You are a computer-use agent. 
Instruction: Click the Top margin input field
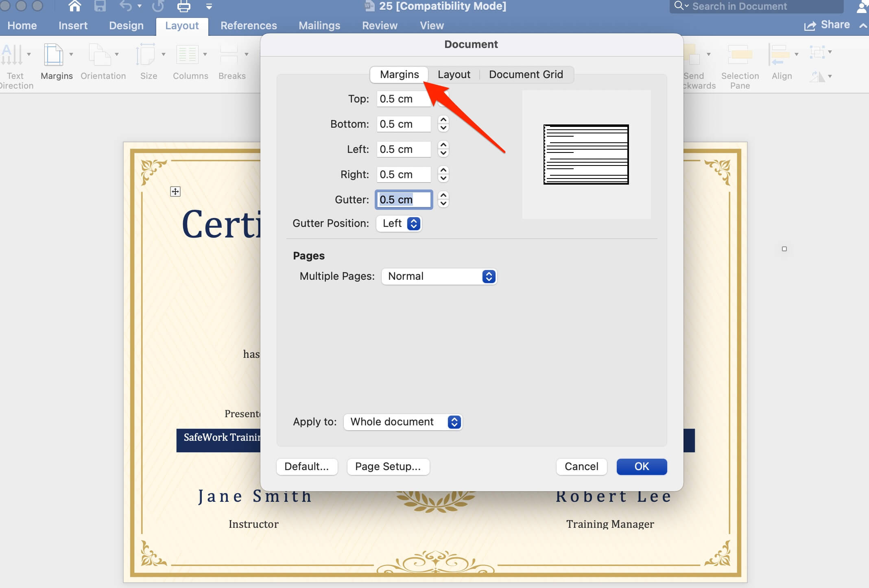tap(403, 99)
